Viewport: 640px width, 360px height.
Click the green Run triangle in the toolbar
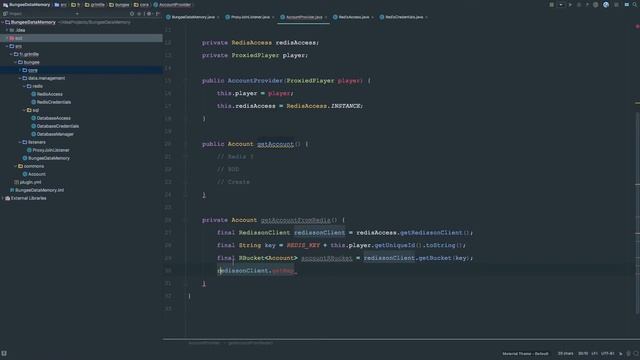point(570,4)
